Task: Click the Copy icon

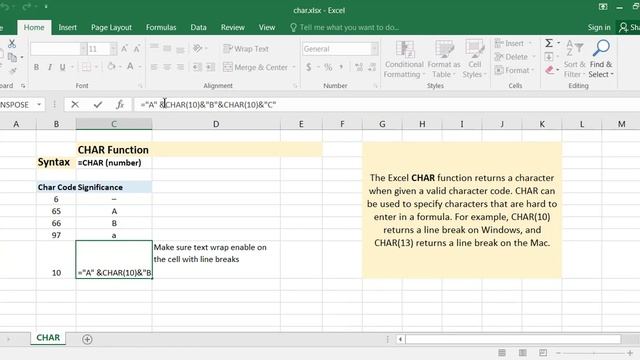Action: point(13,58)
